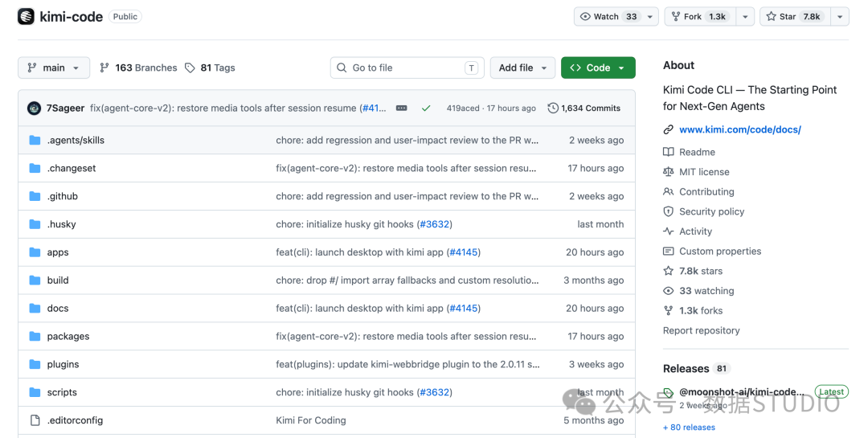Open the Add file dropdown
The width and height of the screenshot is (868, 438).
pos(522,68)
